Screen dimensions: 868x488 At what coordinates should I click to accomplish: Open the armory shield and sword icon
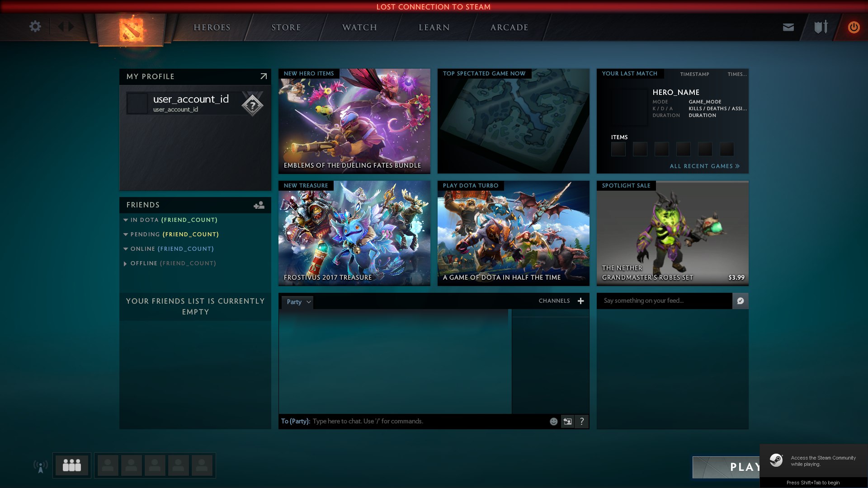point(821,27)
